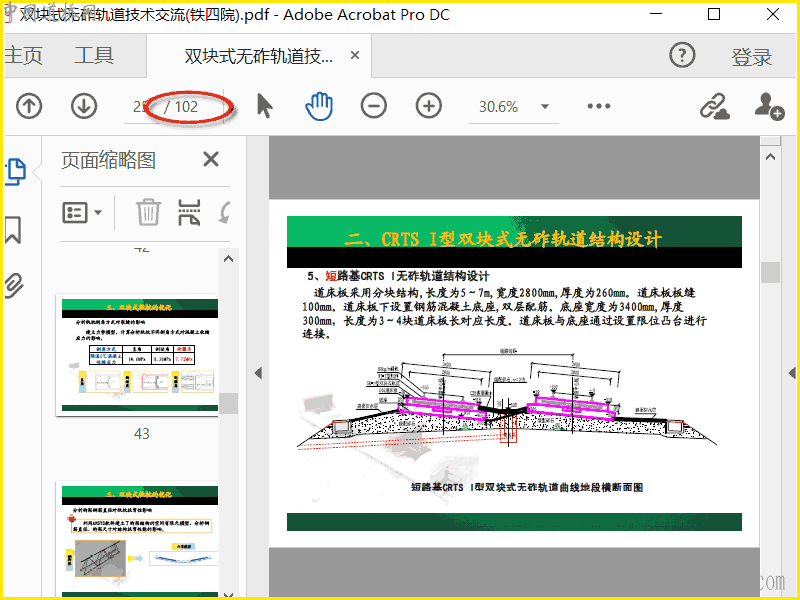Click the rotate pages icon
800x600 pixels.
pos(224,212)
